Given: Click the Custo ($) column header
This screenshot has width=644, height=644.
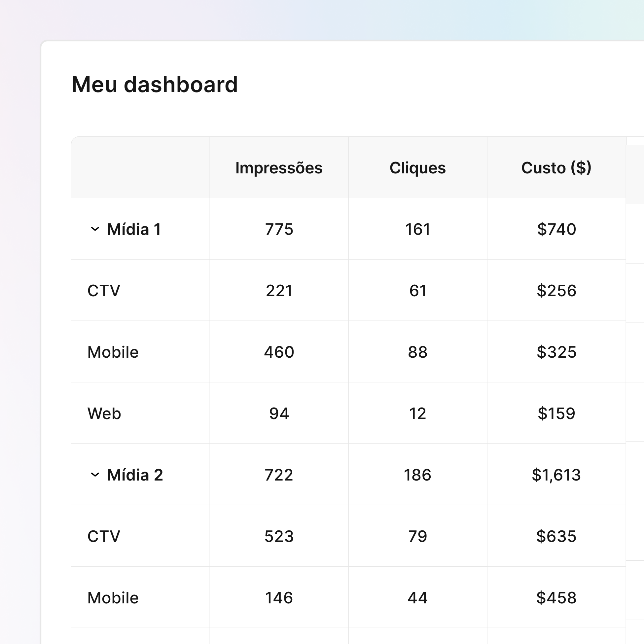Looking at the screenshot, I should point(556,168).
